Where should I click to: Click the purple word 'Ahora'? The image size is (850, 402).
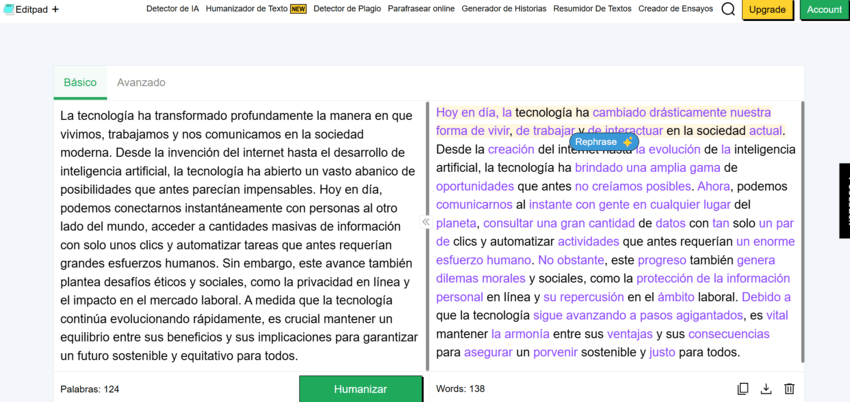(x=714, y=186)
